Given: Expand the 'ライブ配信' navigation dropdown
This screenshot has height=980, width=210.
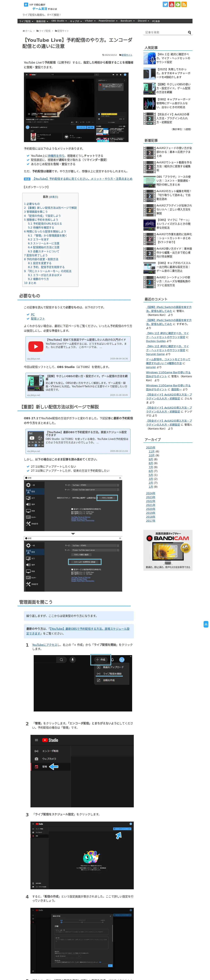Looking at the screenshot, I should [x=26, y=21].
